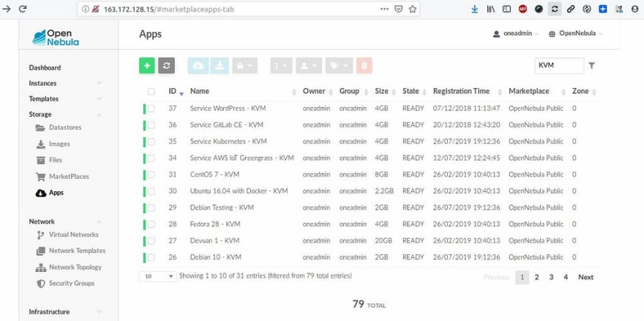The width and height of the screenshot is (644, 321).
Task: Click the KVM search field
Action: [x=559, y=65]
